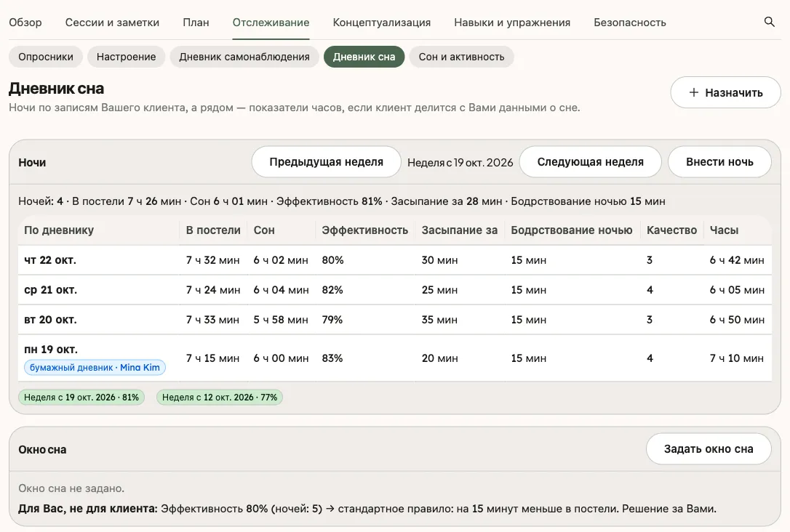Open Дневник самонаблюдения section

(244, 57)
